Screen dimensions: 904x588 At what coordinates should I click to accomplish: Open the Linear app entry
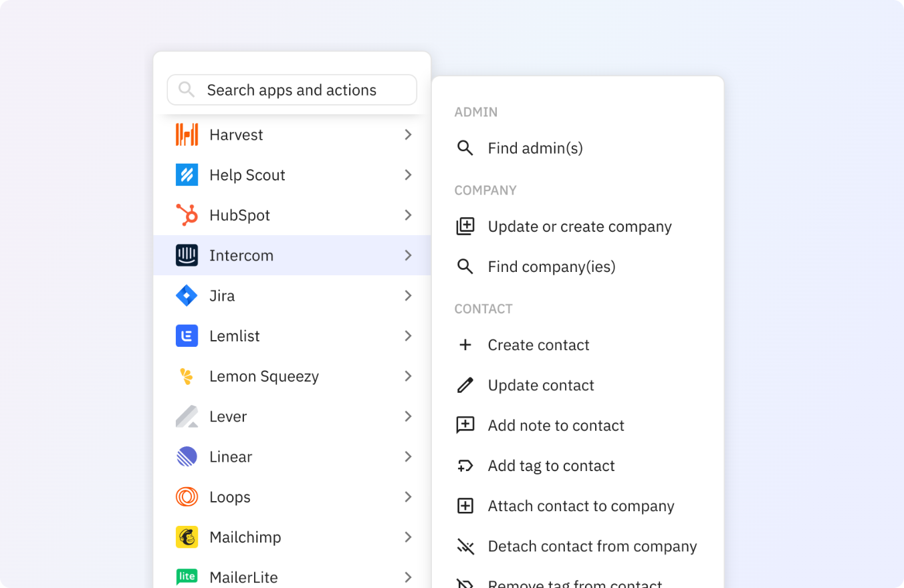[x=292, y=456]
